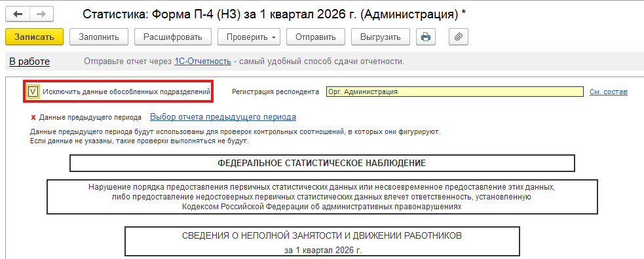Click the за 1 квартал 2026 г. period text

pyautogui.click(x=322, y=250)
